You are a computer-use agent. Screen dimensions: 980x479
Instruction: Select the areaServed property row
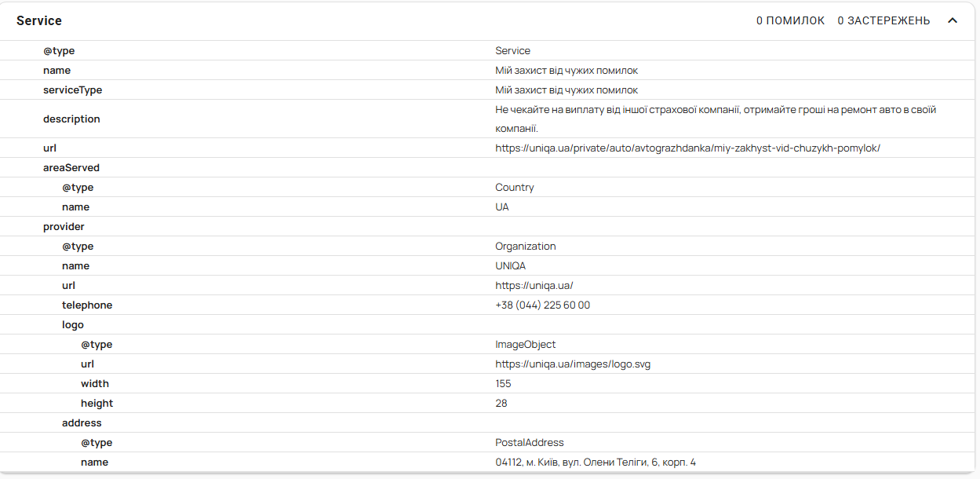(71, 167)
